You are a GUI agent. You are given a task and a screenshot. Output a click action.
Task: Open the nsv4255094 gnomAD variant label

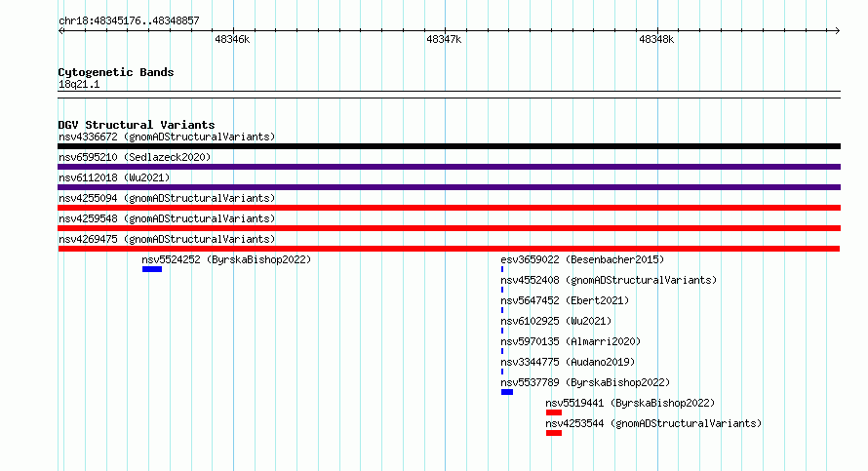pos(167,198)
